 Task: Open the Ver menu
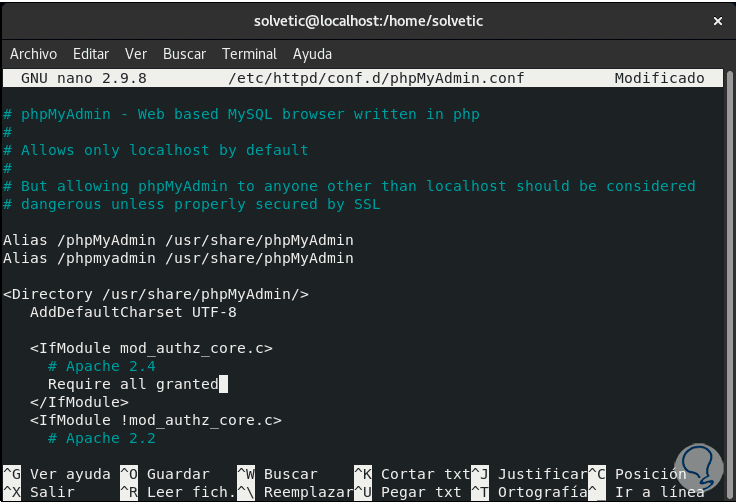coord(136,54)
